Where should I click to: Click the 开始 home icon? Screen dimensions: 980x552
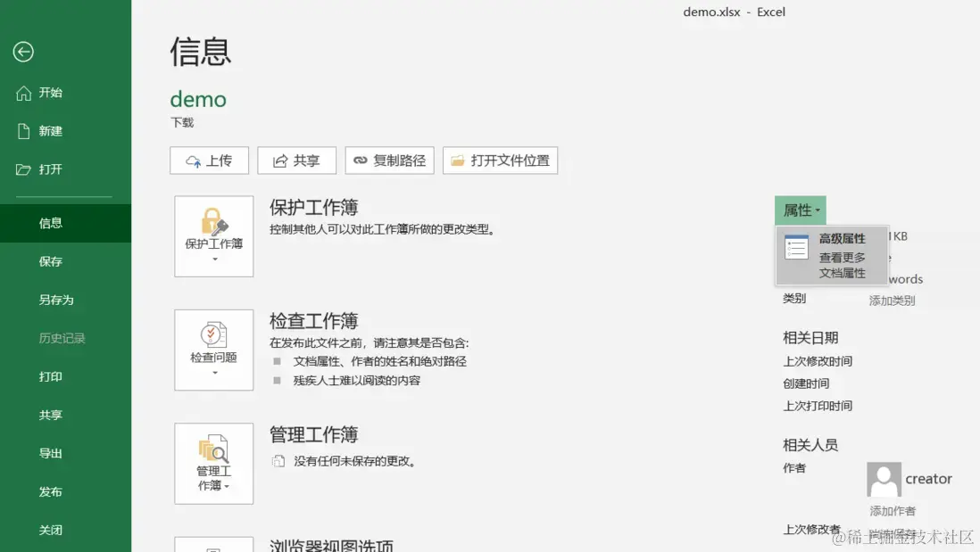[x=23, y=93]
